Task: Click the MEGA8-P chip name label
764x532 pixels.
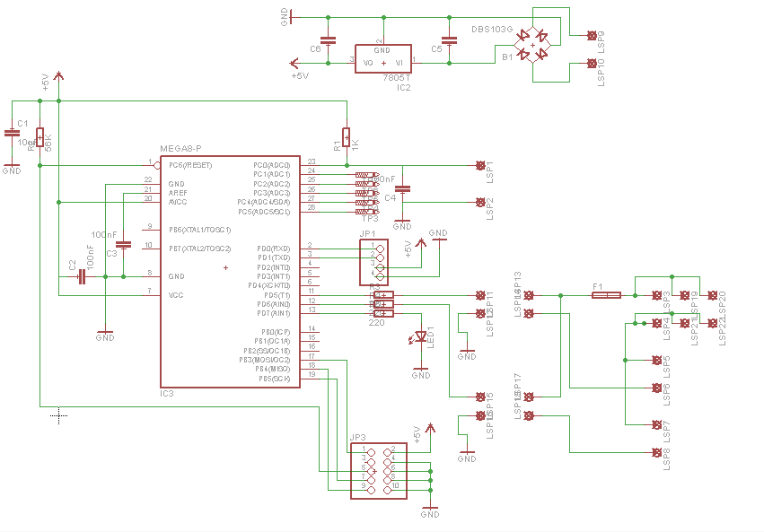Action: [180, 148]
